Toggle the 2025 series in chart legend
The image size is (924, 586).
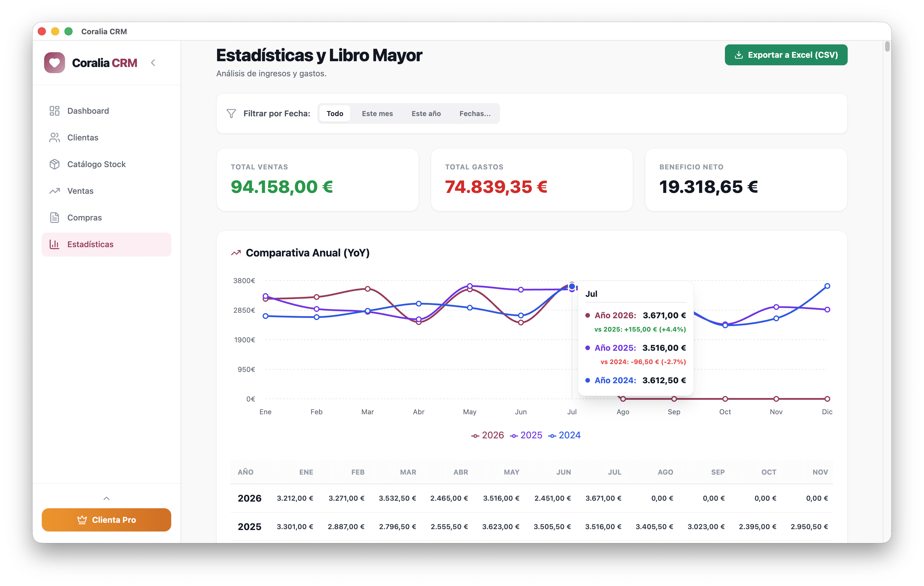(526, 435)
